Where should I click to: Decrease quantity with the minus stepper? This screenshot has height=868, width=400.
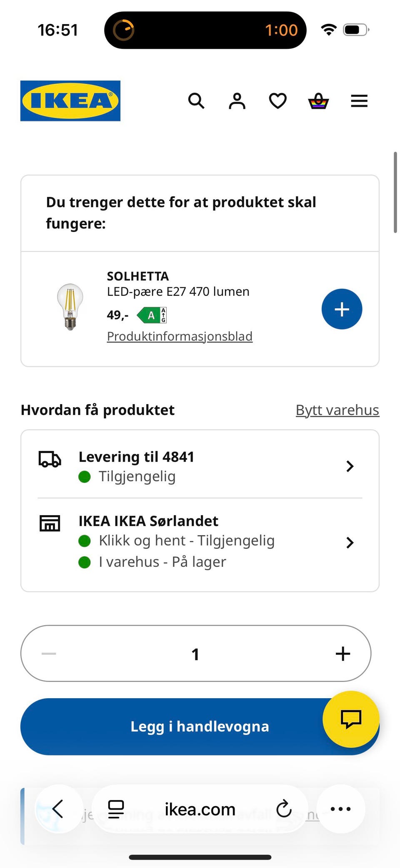click(49, 654)
